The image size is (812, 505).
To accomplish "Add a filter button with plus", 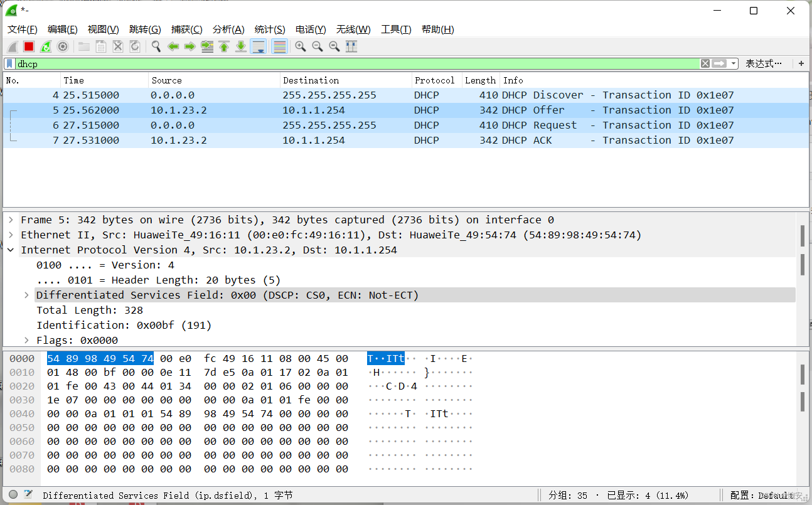I will coord(801,63).
